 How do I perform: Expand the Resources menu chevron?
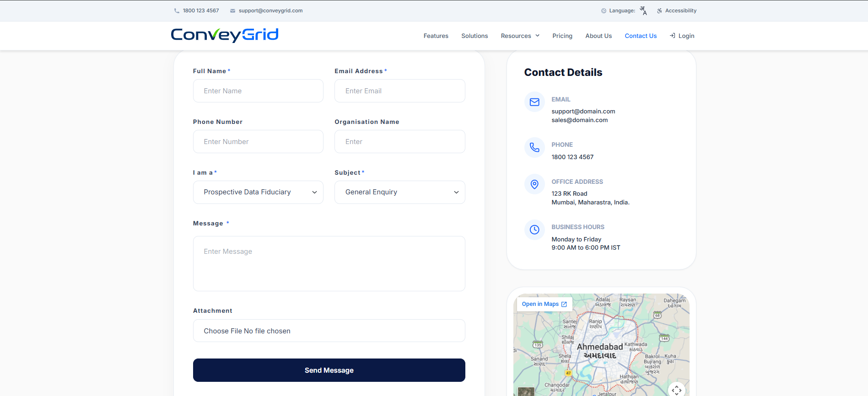pos(538,36)
